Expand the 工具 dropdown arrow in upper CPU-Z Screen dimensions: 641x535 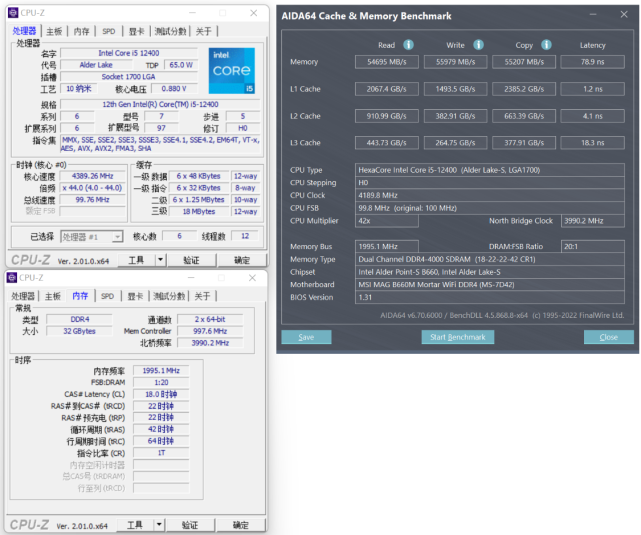click(x=160, y=260)
